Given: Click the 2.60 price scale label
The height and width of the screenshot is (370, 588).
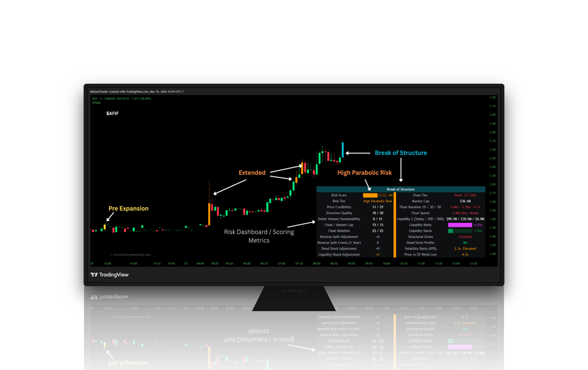Looking at the screenshot, I should click(x=493, y=150).
